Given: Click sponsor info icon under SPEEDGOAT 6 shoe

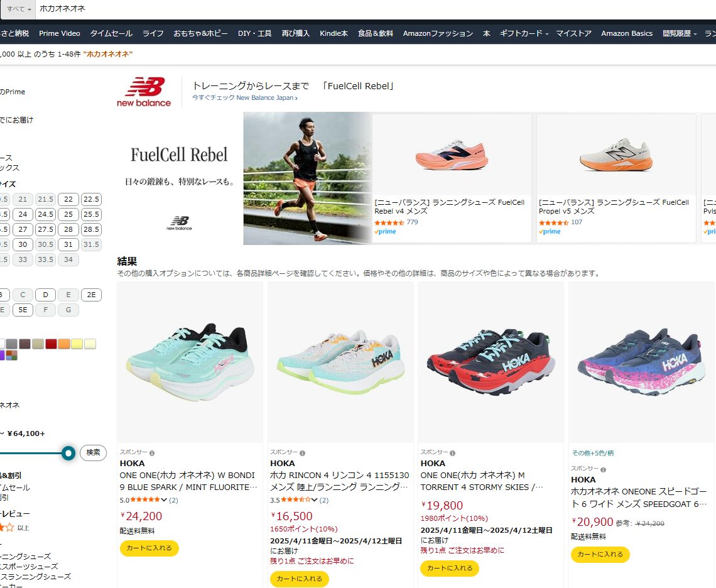Looking at the screenshot, I should (x=603, y=470).
